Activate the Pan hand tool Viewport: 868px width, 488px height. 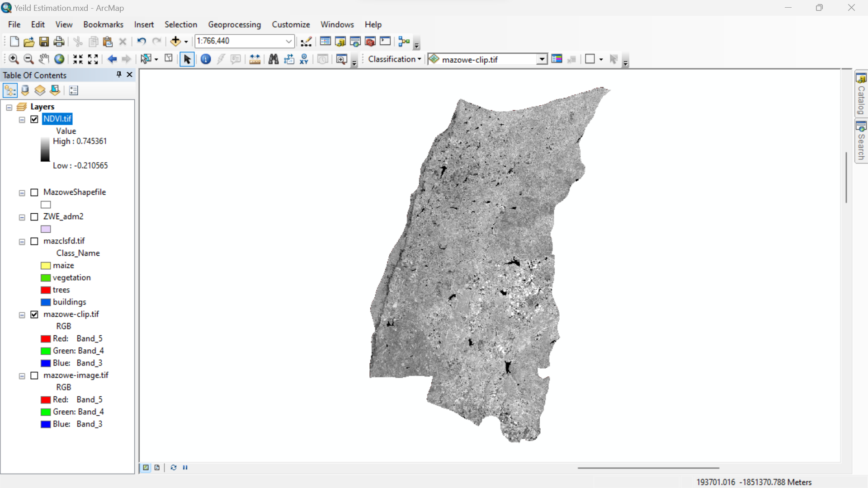click(43, 59)
